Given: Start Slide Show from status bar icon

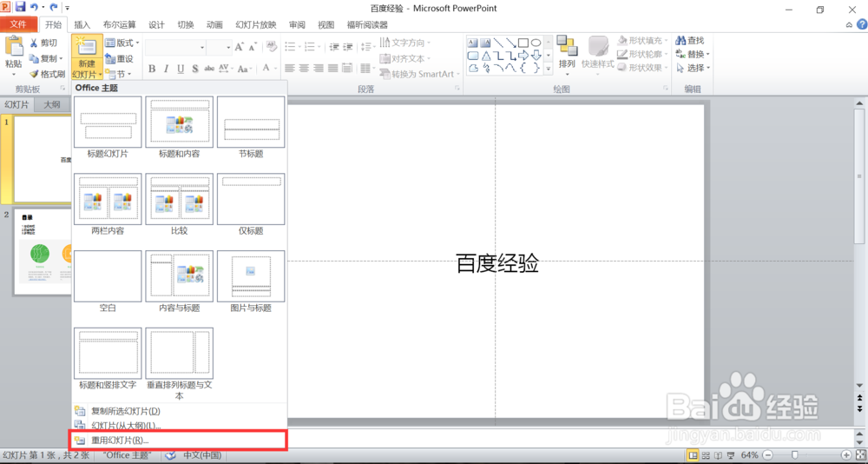Looking at the screenshot, I should pyautogui.click(x=731, y=455).
